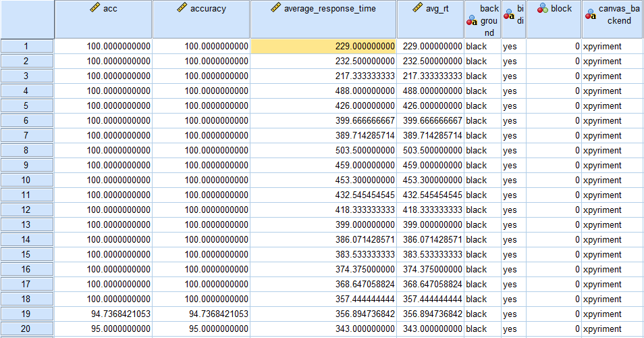The height and width of the screenshot is (338, 644).
Task: Click average_response_time cell 418.333333333
Action: 323,210
